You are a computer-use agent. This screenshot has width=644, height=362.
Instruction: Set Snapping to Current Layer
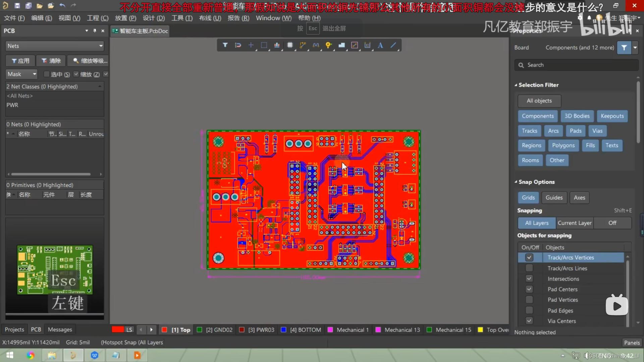pyautogui.click(x=575, y=223)
